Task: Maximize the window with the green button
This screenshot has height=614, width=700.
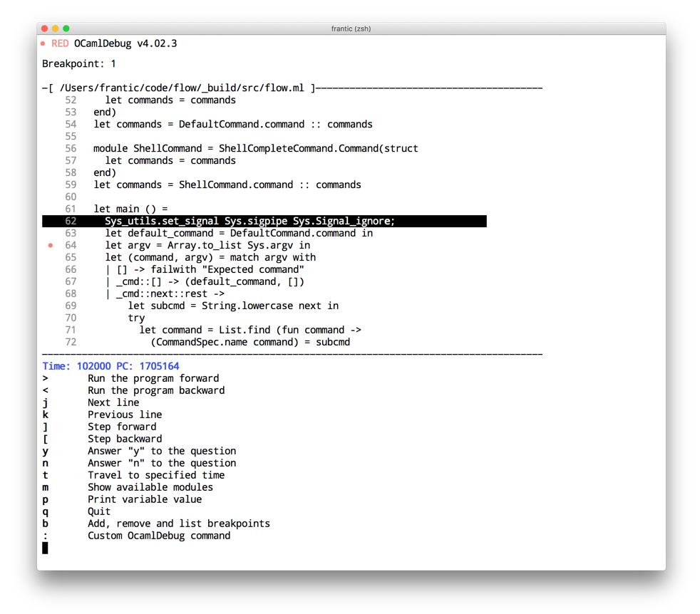Action: pyautogui.click(x=66, y=28)
